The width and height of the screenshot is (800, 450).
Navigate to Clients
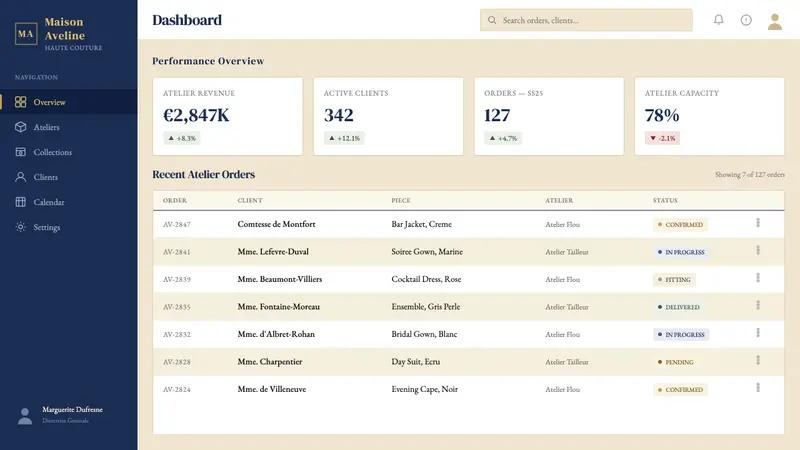tap(68, 177)
